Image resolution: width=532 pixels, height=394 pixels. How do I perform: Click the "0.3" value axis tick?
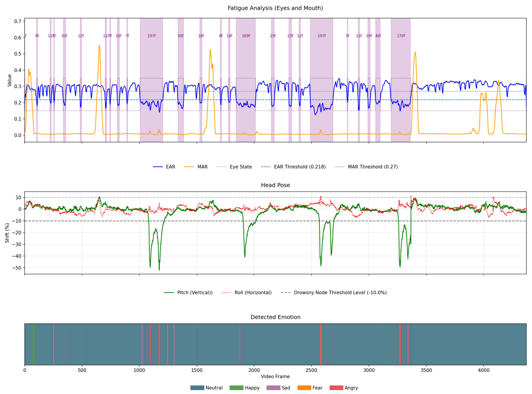click(x=18, y=86)
